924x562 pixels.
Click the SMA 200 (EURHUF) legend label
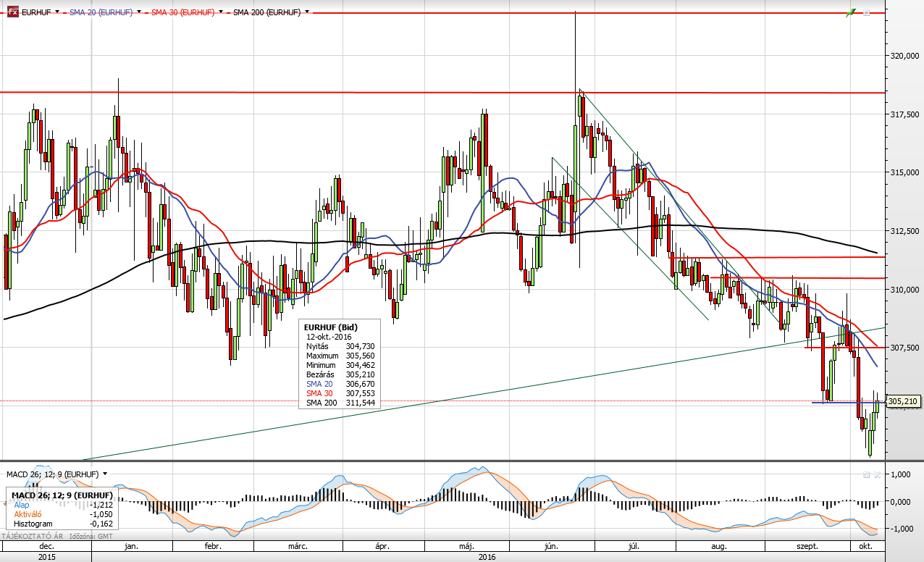point(267,12)
